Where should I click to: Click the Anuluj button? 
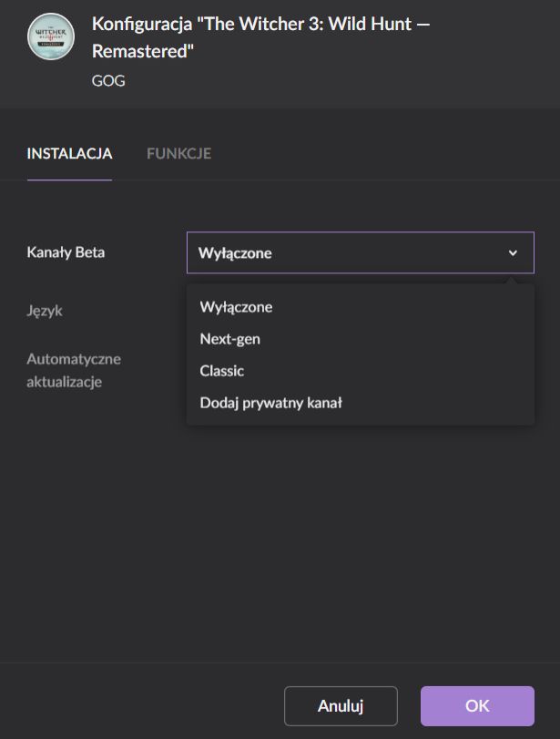pyautogui.click(x=341, y=706)
